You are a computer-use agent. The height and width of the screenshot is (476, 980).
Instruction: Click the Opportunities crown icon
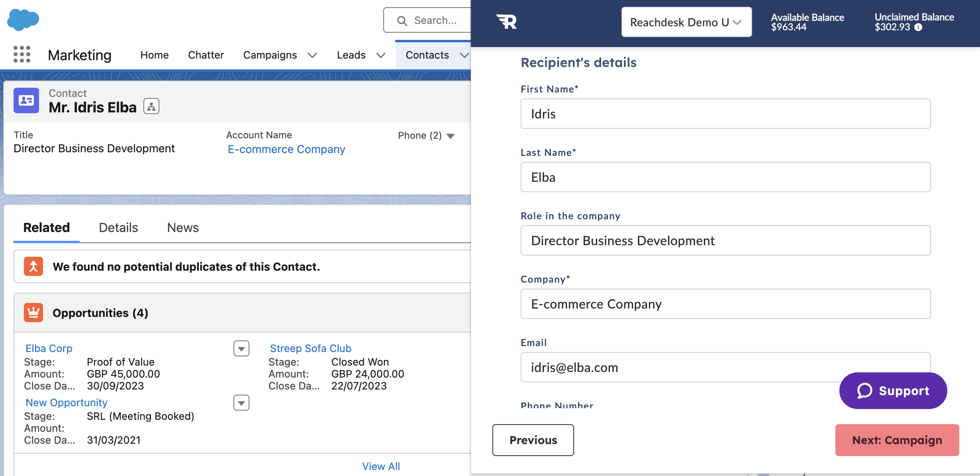click(x=33, y=313)
